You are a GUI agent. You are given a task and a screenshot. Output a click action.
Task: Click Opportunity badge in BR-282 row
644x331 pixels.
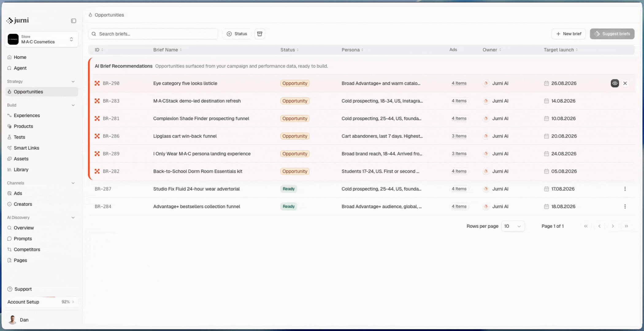coord(295,171)
